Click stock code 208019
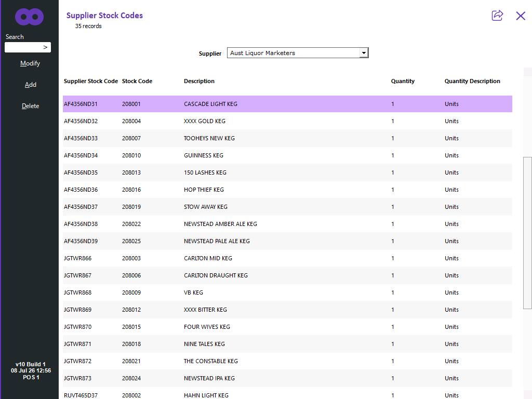 coord(131,207)
